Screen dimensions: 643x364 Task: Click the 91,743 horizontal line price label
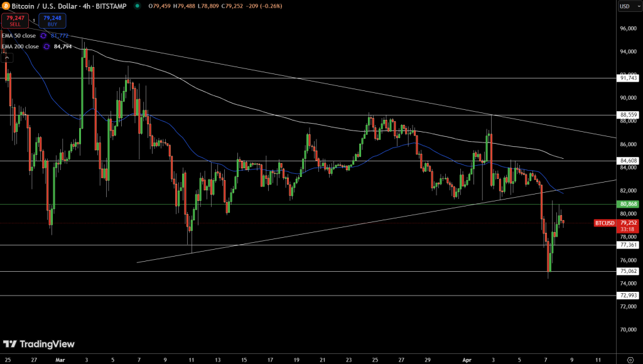point(629,78)
